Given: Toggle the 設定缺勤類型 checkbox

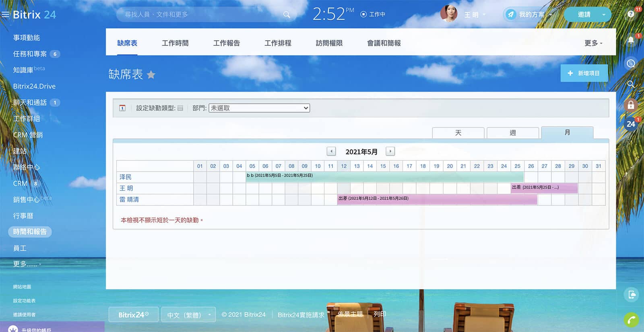Looking at the screenshot, I should coord(180,108).
